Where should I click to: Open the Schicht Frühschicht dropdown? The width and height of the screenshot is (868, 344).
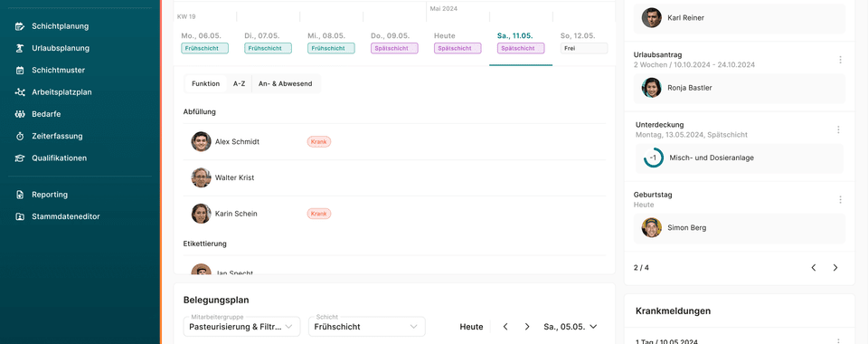click(366, 327)
